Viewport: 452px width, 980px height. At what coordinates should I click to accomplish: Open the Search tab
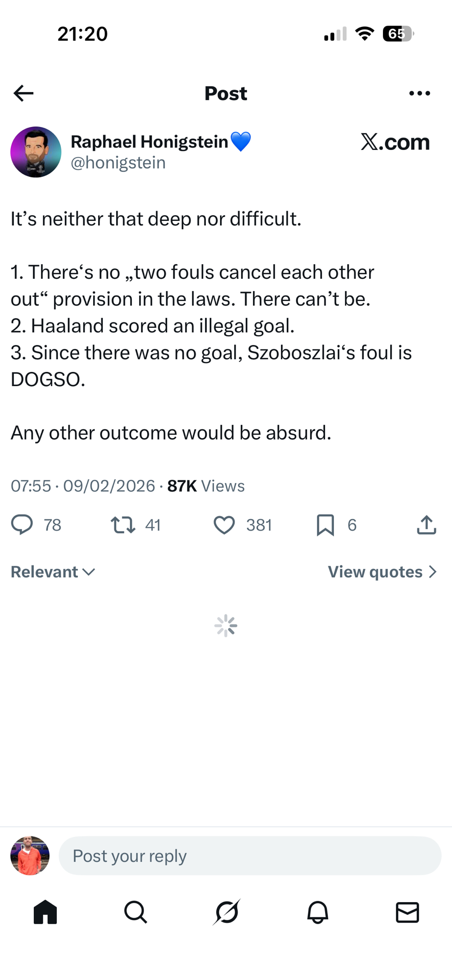click(x=135, y=912)
